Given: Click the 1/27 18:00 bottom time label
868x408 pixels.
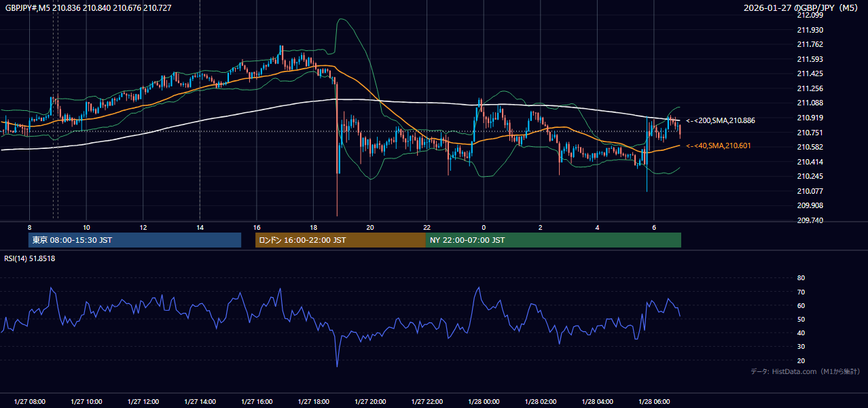Looking at the screenshot, I should [x=313, y=402].
